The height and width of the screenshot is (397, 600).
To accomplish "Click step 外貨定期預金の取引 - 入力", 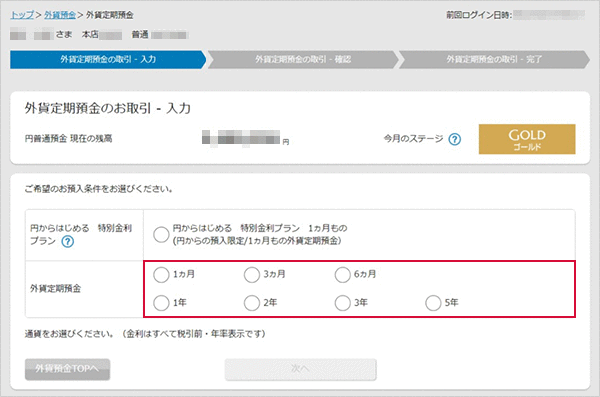I will click(x=108, y=59).
